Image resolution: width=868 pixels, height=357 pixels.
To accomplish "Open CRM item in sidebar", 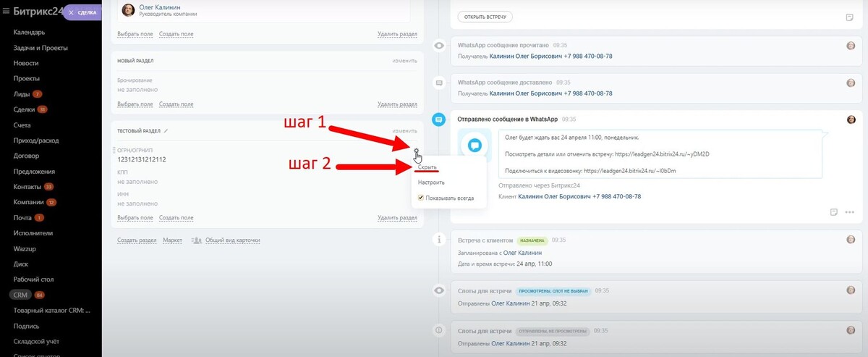I will point(21,295).
